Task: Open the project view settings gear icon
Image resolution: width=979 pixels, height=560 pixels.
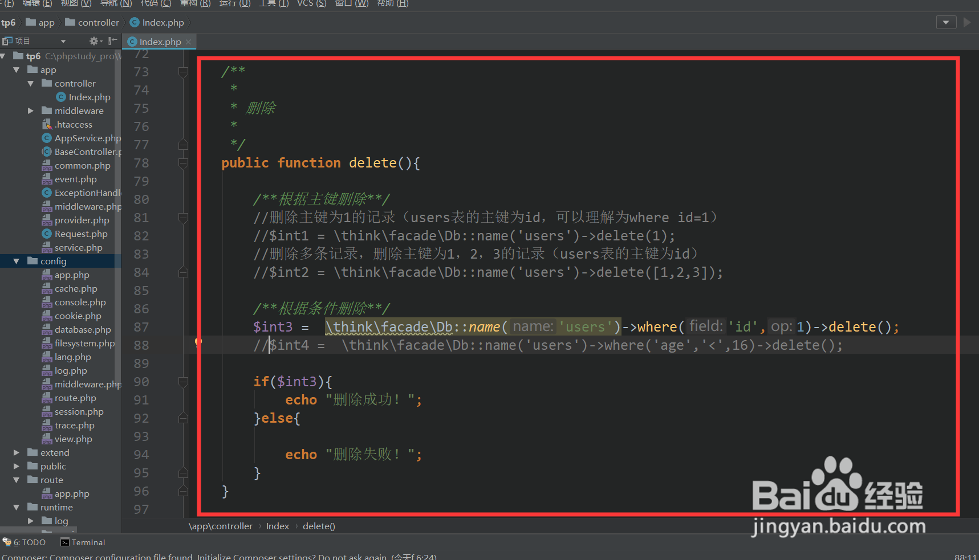Action: click(x=94, y=41)
